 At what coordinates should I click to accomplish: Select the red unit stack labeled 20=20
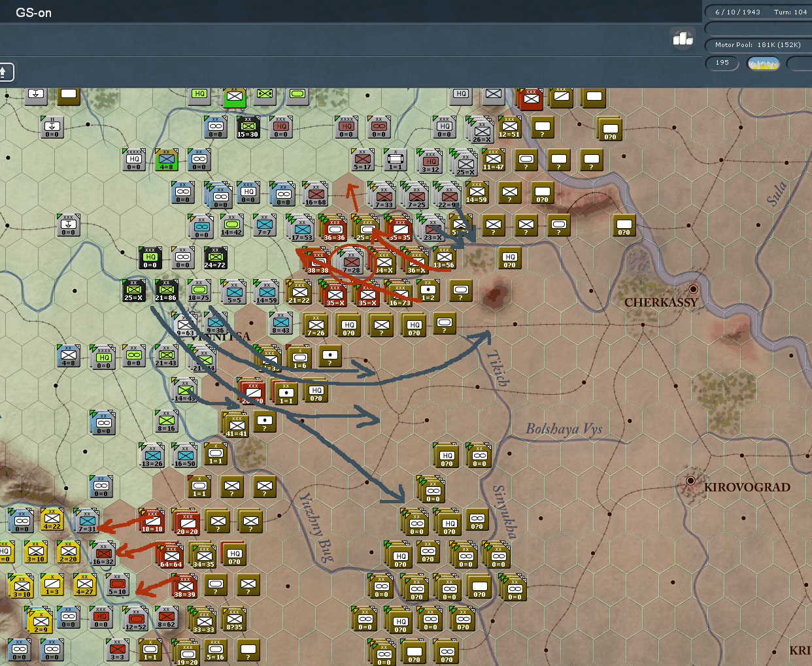point(187,522)
